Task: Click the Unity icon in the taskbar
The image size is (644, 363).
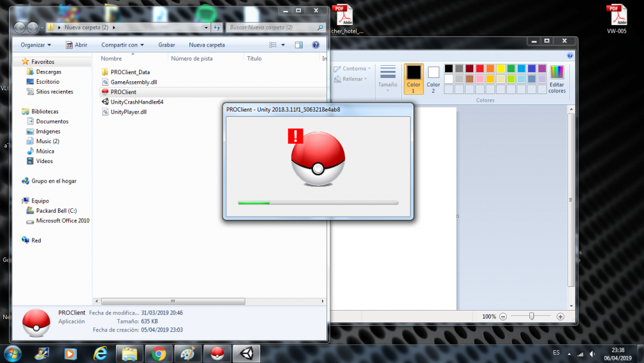Action: click(247, 353)
